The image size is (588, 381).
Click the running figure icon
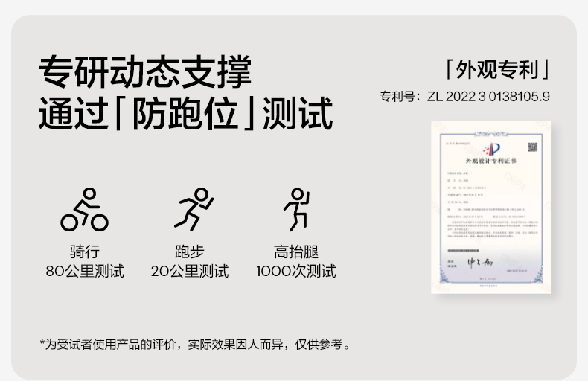[x=194, y=209]
